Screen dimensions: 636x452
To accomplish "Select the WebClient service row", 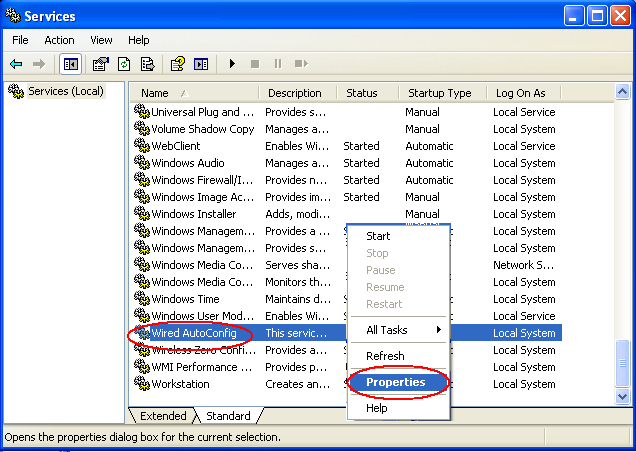I will [175, 146].
